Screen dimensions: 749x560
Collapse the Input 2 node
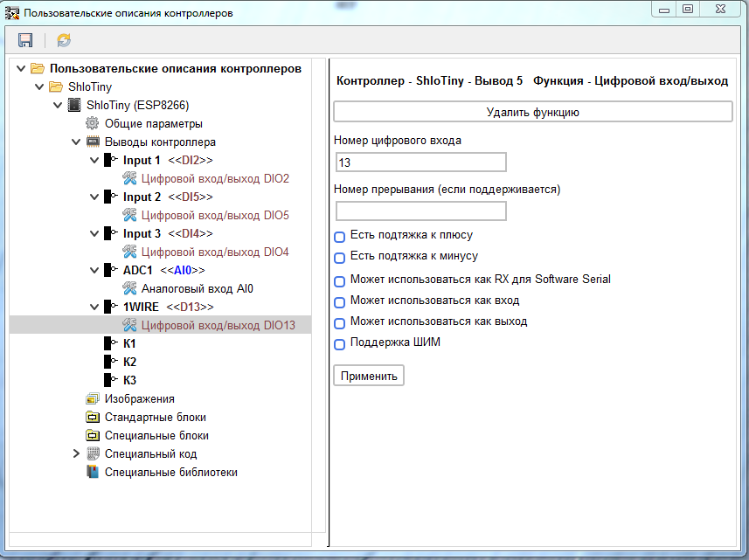(94, 197)
